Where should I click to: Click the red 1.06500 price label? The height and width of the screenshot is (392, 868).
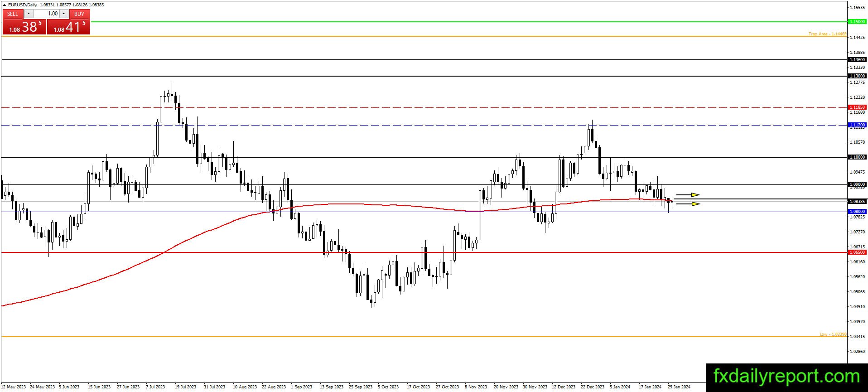857,252
